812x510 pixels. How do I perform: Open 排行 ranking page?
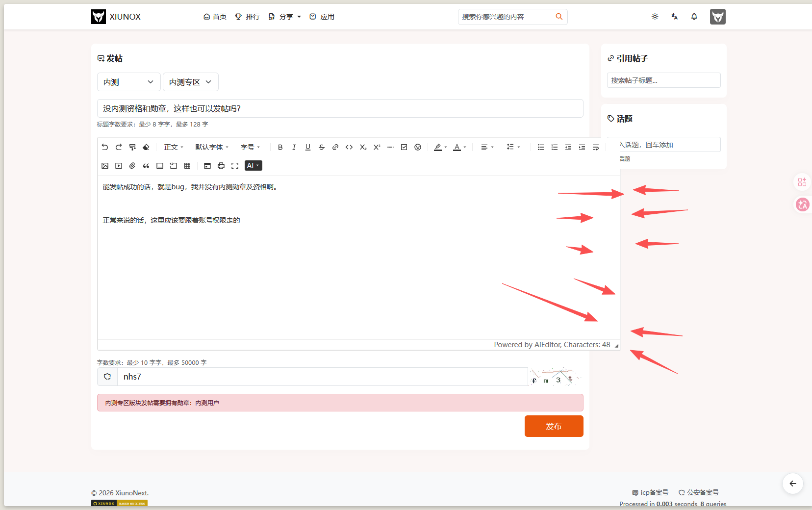pyautogui.click(x=248, y=17)
